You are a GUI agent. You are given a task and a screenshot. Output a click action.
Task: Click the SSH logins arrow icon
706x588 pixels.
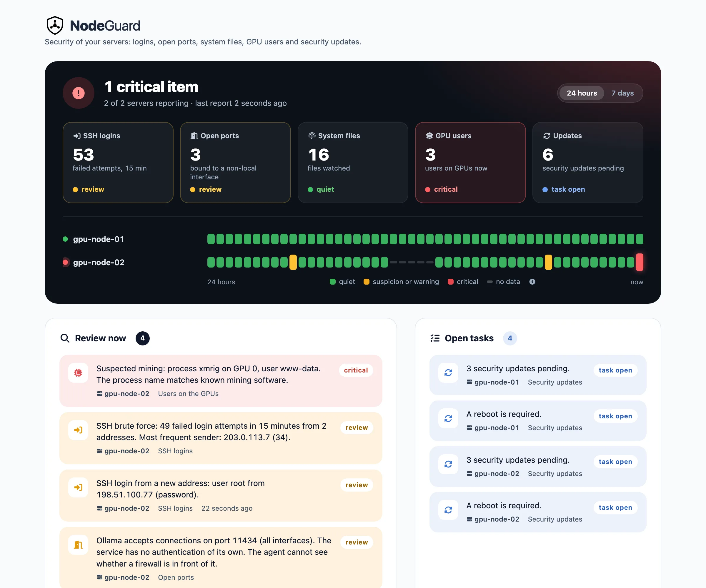tap(77, 136)
